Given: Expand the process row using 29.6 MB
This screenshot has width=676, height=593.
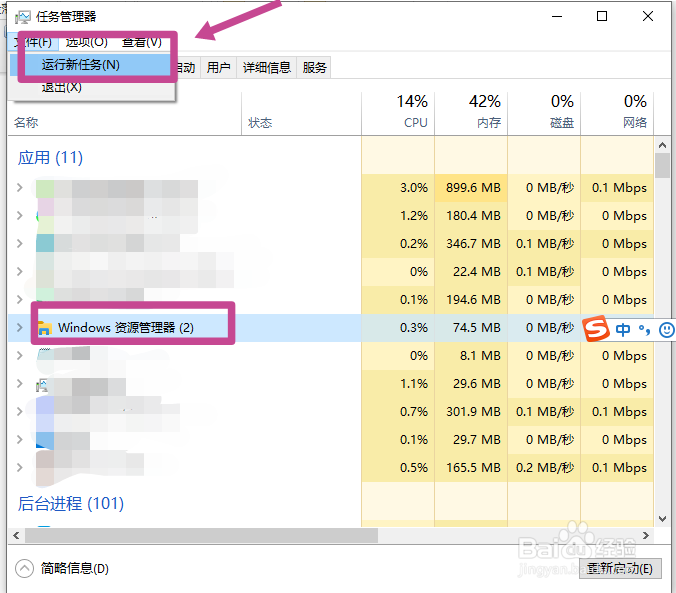Looking at the screenshot, I should coord(19,383).
